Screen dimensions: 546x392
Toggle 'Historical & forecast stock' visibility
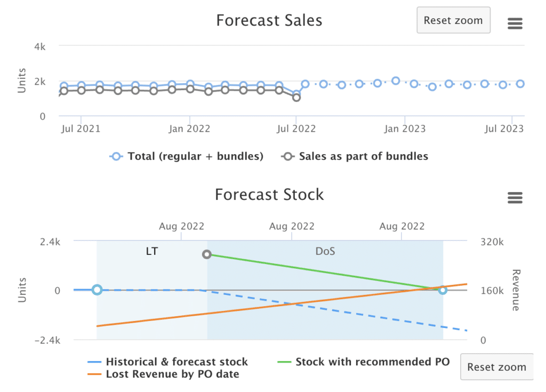[176, 362]
